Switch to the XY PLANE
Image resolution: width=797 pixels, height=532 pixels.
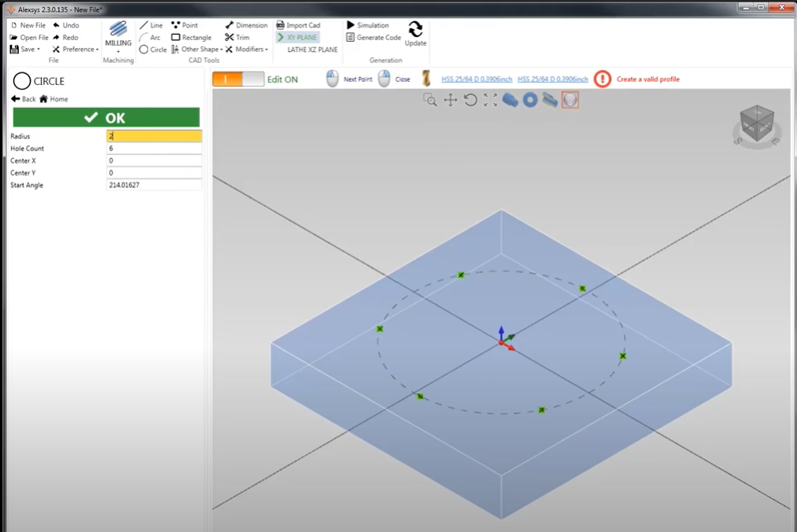298,37
